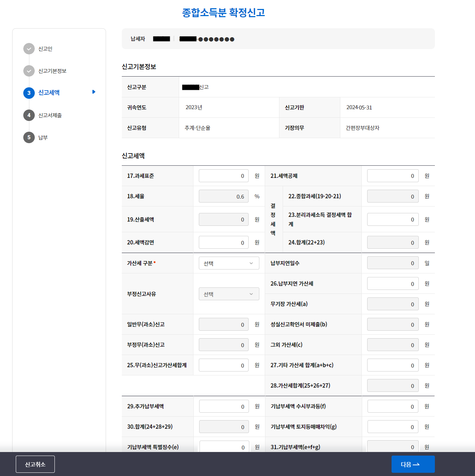
Task: Click the 19.산출세액 field
Action: [224, 219]
